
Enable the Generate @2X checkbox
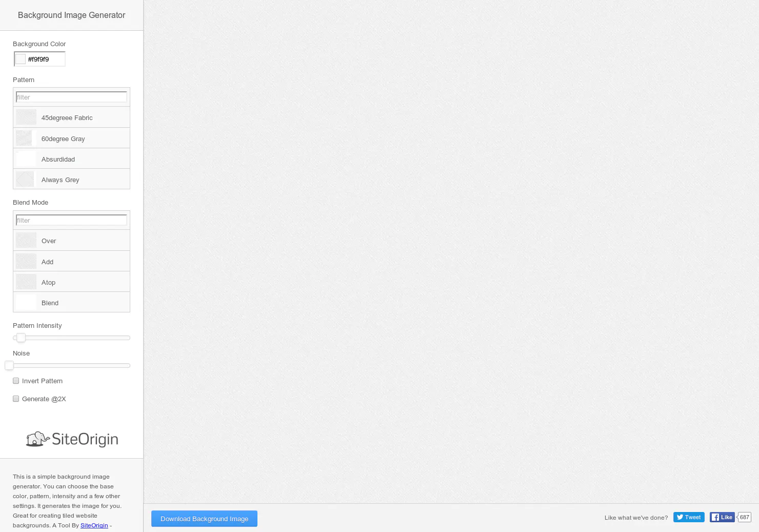point(16,399)
